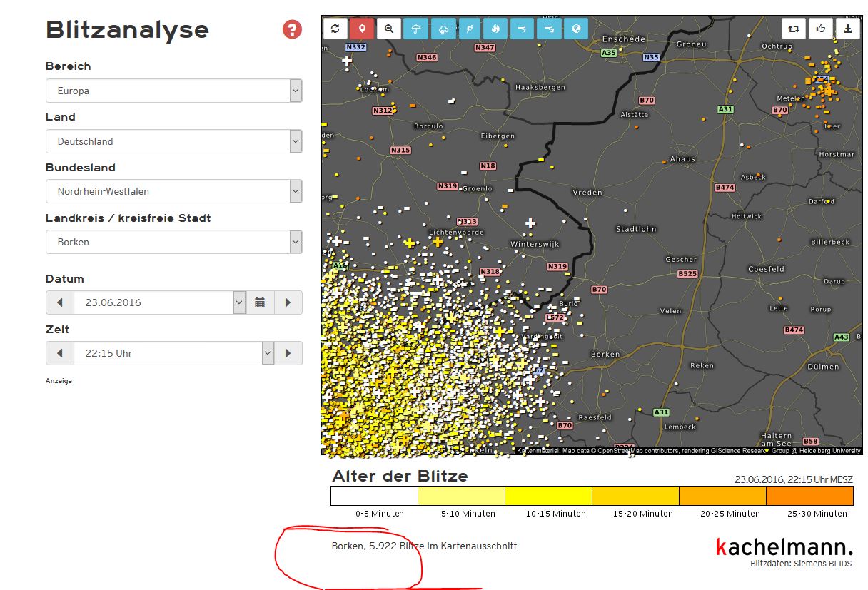Go to next time arrow

(x=288, y=353)
